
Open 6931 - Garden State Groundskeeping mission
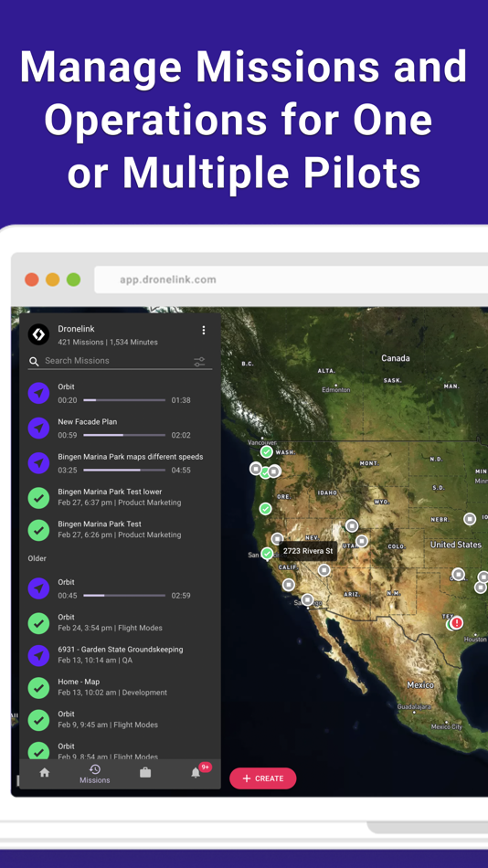point(121,655)
